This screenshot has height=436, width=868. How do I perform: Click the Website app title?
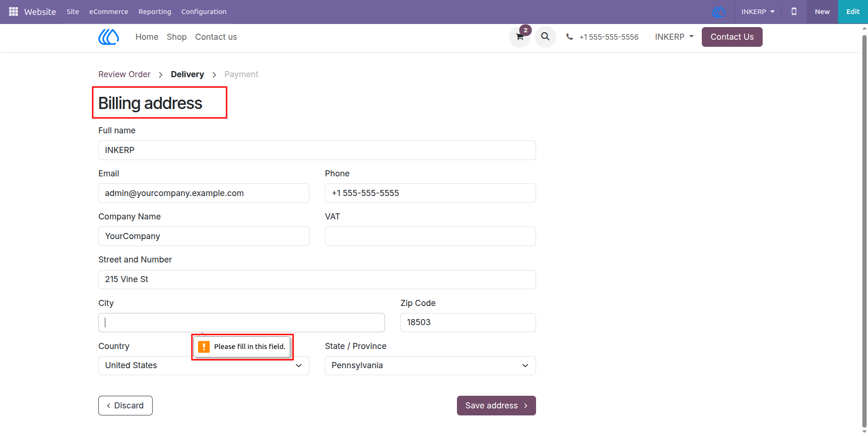coord(40,12)
